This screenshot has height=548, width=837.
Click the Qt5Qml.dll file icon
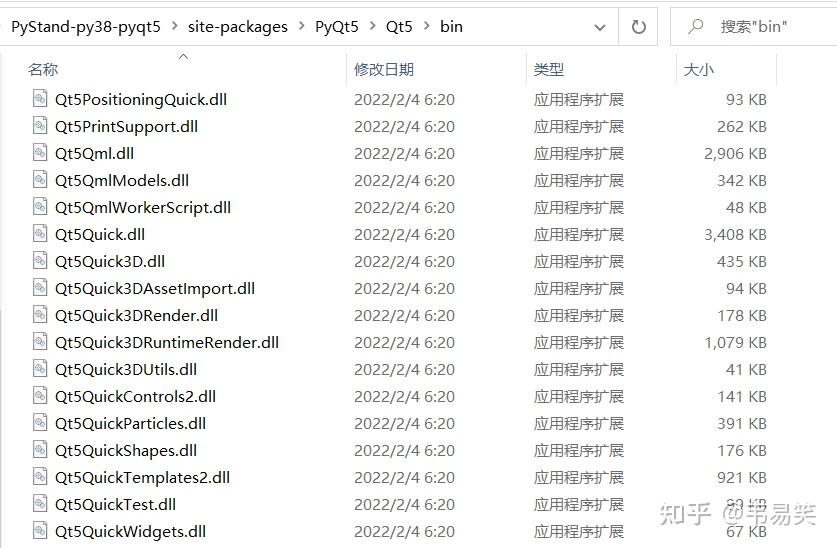coord(40,153)
